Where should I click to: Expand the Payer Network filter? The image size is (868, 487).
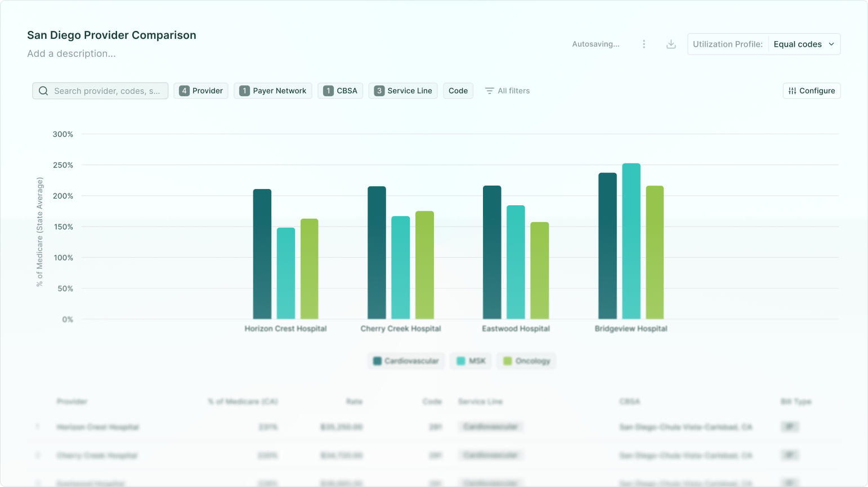click(x=272, y=91)
